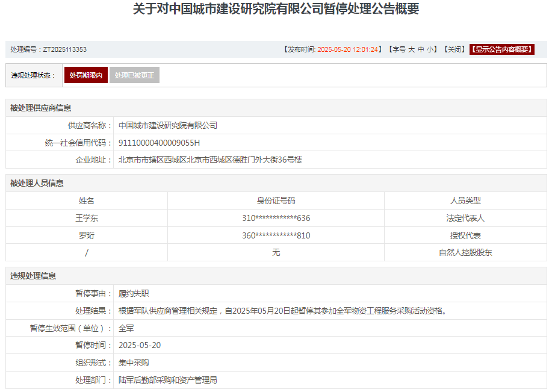
Task: Click the 关闭 link
Action: 454,49
